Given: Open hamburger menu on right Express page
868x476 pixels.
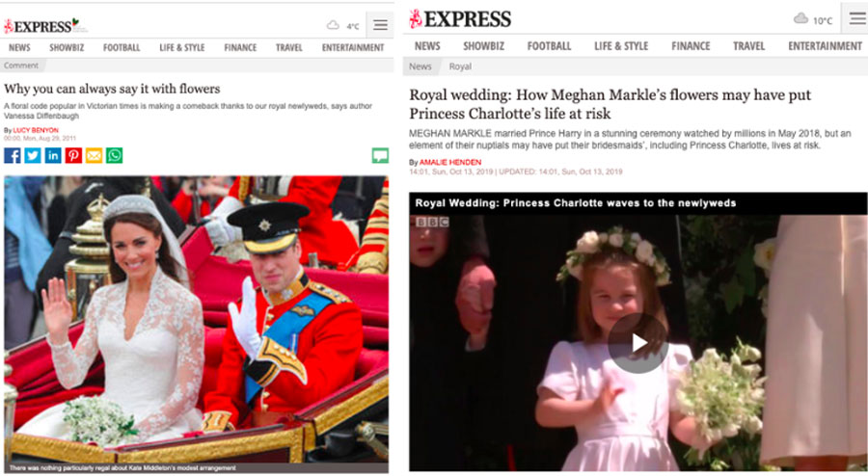Looking at the screenshot, I should [857, 19].
